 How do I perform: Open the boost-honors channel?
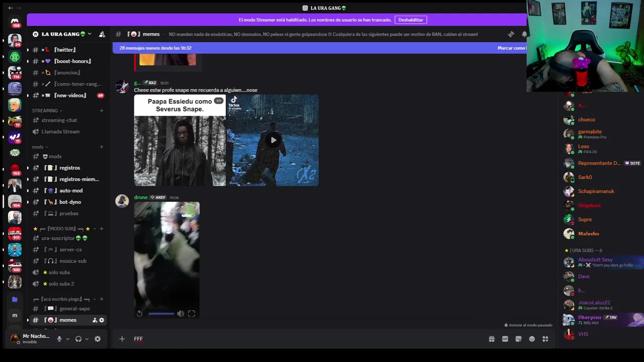point(66,61)
